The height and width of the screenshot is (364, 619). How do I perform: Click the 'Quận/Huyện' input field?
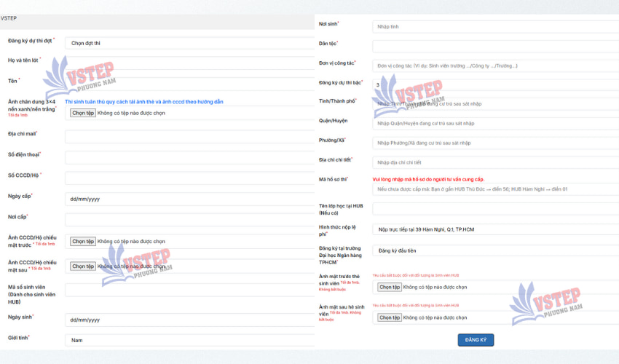click(495, 124)
